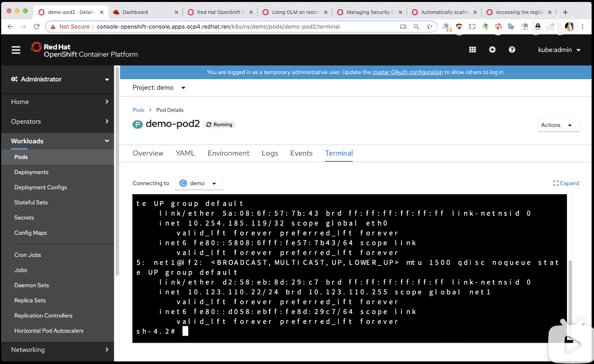
Task: Click the Expand terminal icon link
Action: pos(566,183)
